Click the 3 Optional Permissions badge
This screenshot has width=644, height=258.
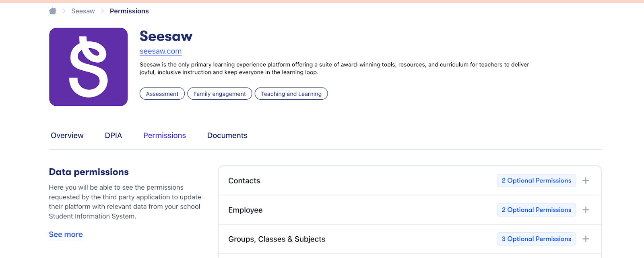[x=536, y=239]
